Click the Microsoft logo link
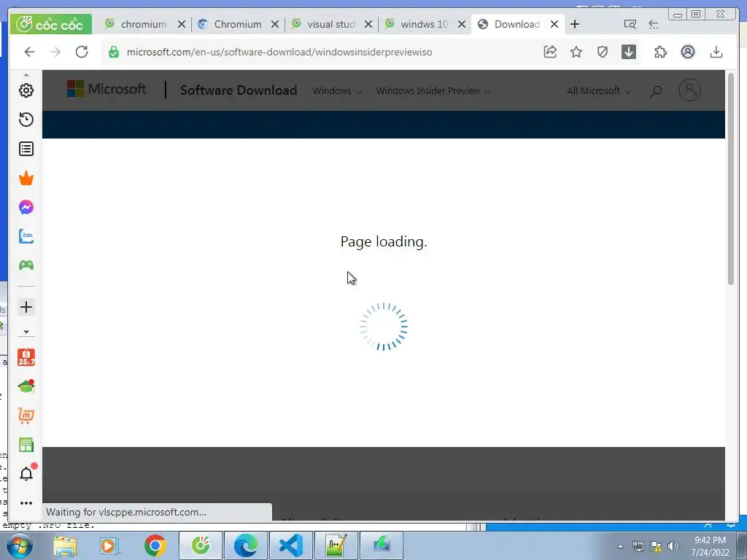The image size is (747, 560). 107,89
